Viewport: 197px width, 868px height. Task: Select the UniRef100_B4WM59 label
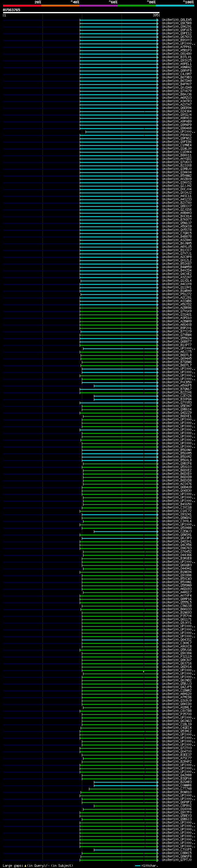tap(176, 267)
